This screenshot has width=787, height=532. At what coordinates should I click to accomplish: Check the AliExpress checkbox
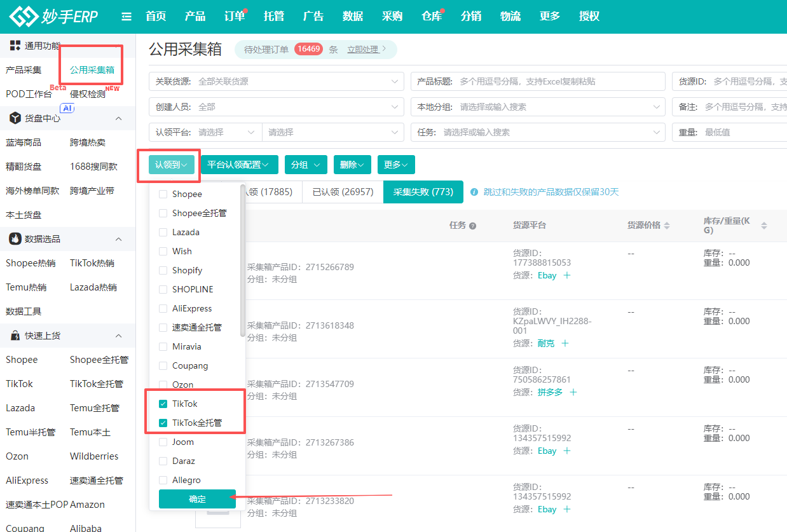coord(163,308)
